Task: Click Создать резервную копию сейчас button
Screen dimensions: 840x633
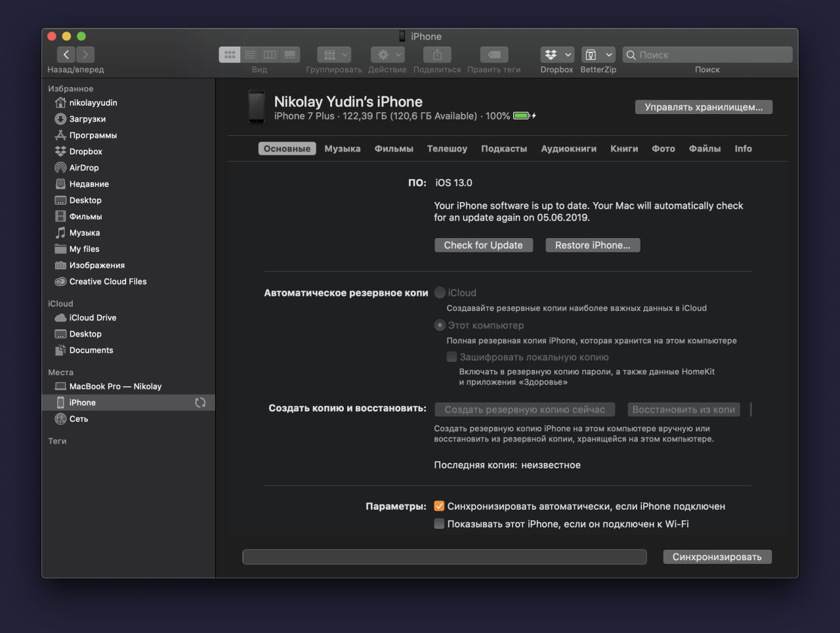Action: (525, 409)
